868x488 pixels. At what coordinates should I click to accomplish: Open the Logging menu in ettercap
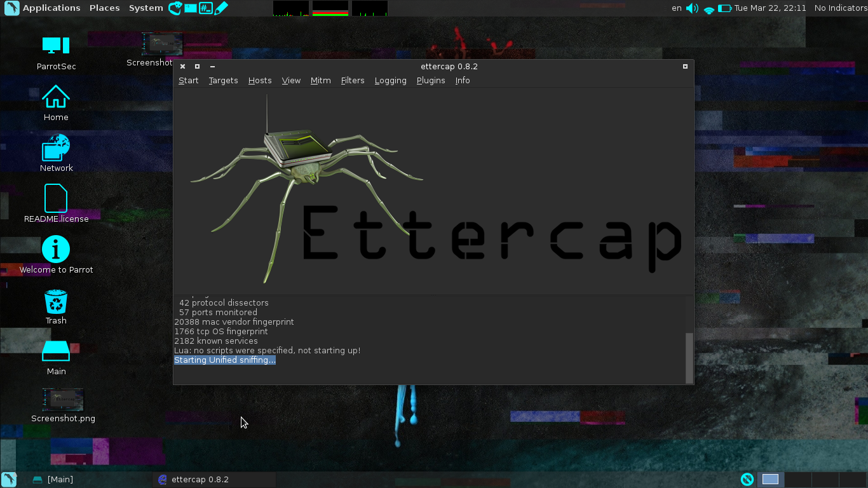[390, 81]
